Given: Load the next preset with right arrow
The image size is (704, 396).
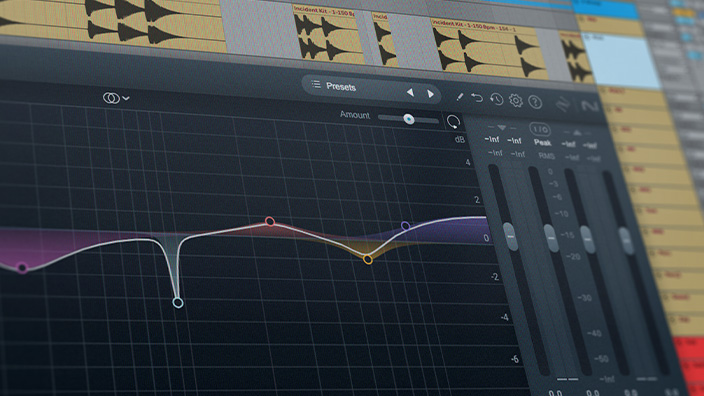Looking at the screenshot, I should [430, 94].
